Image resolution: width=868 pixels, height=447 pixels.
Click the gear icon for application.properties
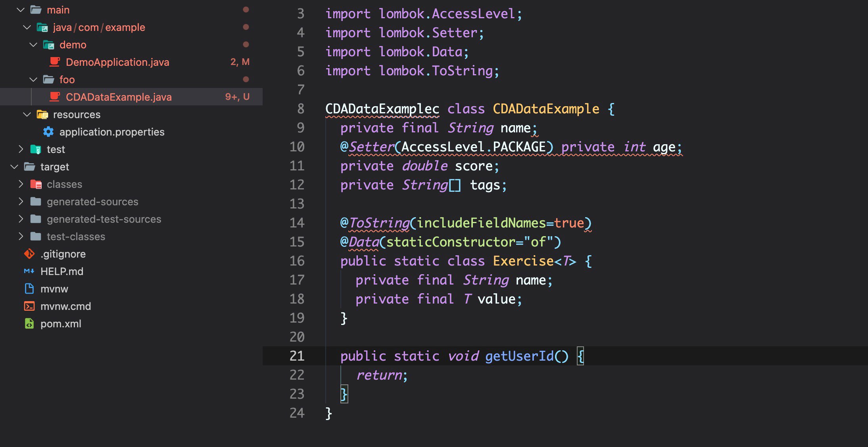48,132
